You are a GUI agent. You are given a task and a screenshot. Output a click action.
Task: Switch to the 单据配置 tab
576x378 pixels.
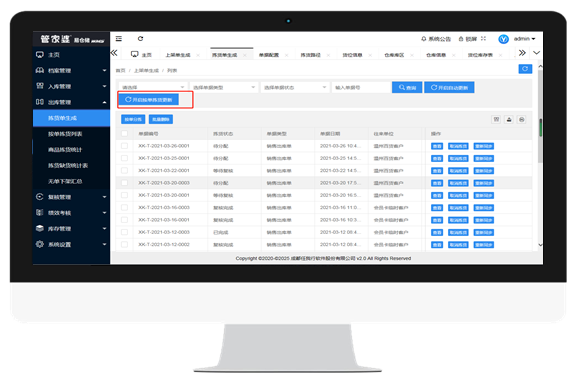[x=269, y=55]
